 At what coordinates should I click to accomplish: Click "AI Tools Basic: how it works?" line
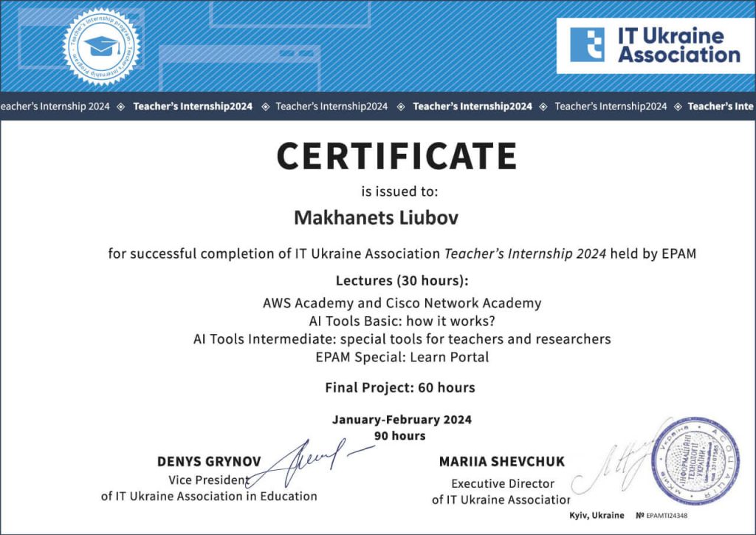tap(402, 321)
